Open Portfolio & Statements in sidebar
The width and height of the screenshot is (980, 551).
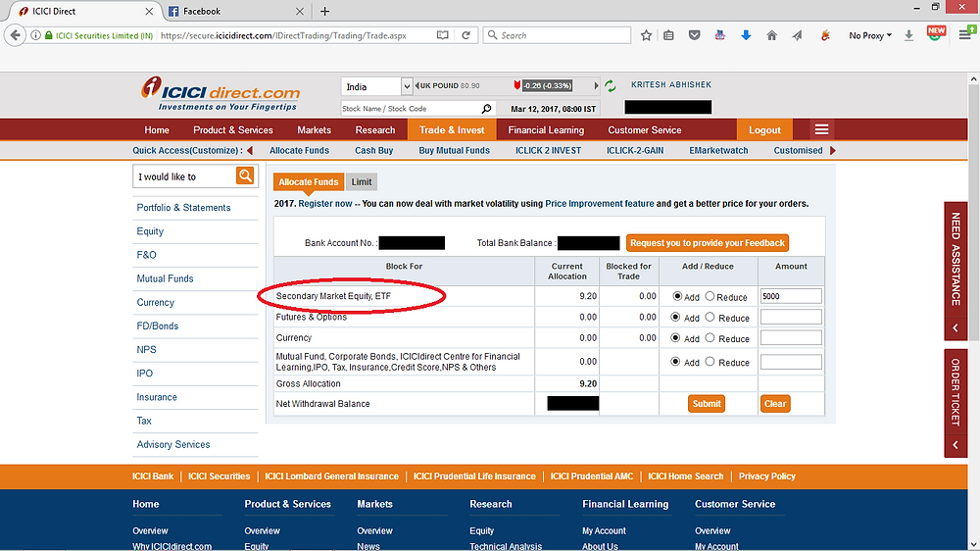click(x=184, y=208)
